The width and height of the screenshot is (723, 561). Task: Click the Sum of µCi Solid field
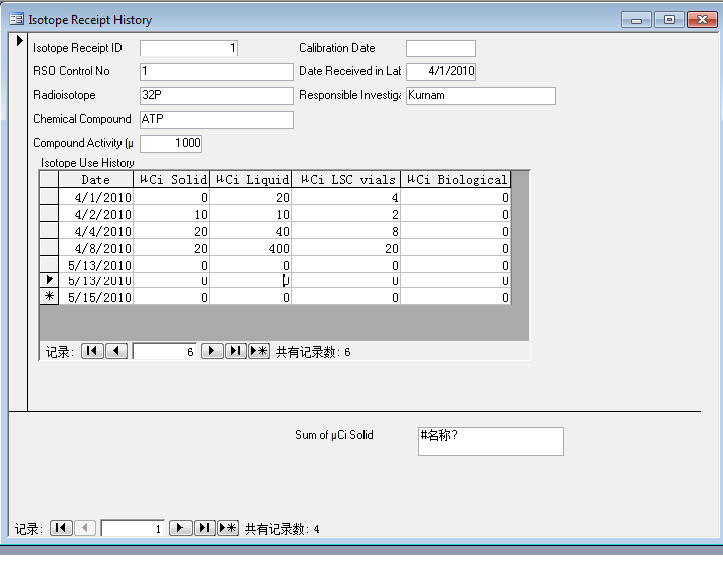tap(491, 441)
